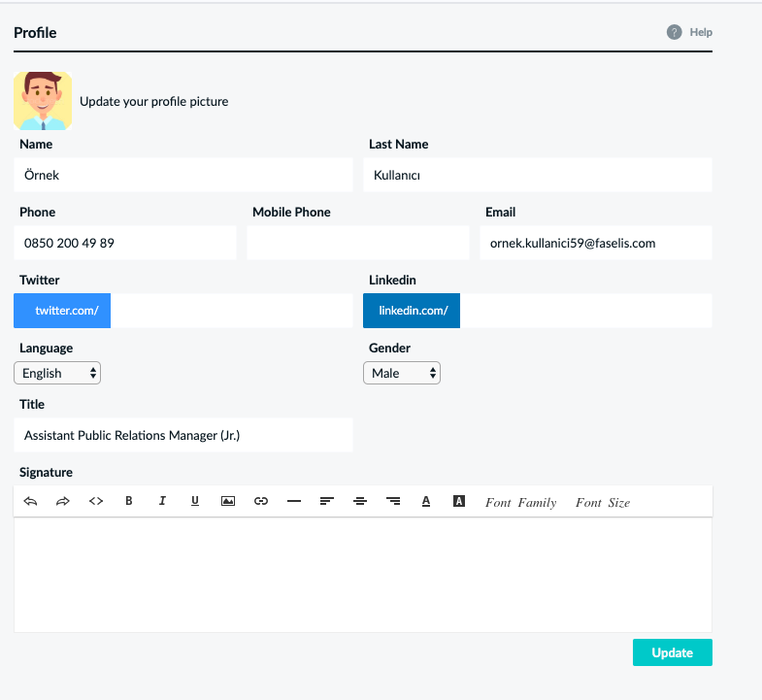Screen dimensions: 762x700
Task: Align signature text to the right
Action: (x=393, y=501)
